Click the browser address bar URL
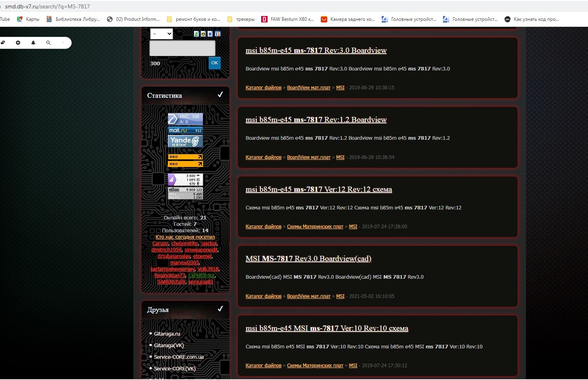 coord(47,6)
